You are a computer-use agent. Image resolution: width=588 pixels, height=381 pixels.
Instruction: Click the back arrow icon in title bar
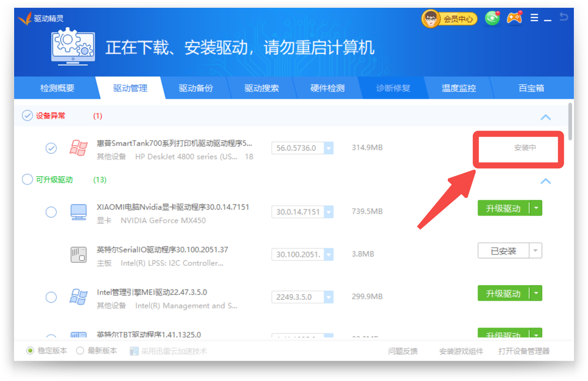(564, 17)
